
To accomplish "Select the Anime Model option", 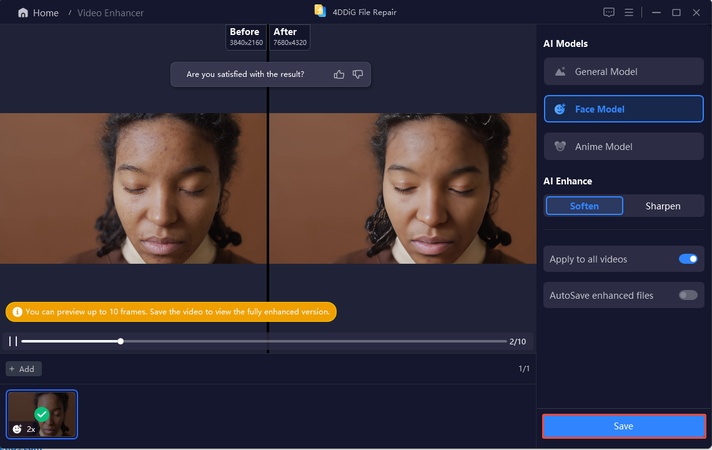I will click(x=623, y=146).
